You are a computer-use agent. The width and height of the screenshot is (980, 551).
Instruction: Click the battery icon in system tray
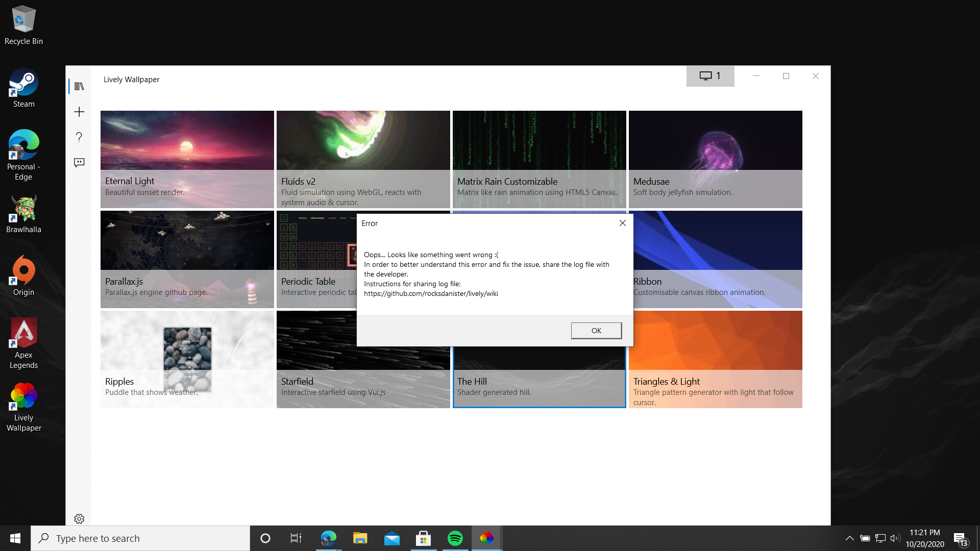(865, 538)
